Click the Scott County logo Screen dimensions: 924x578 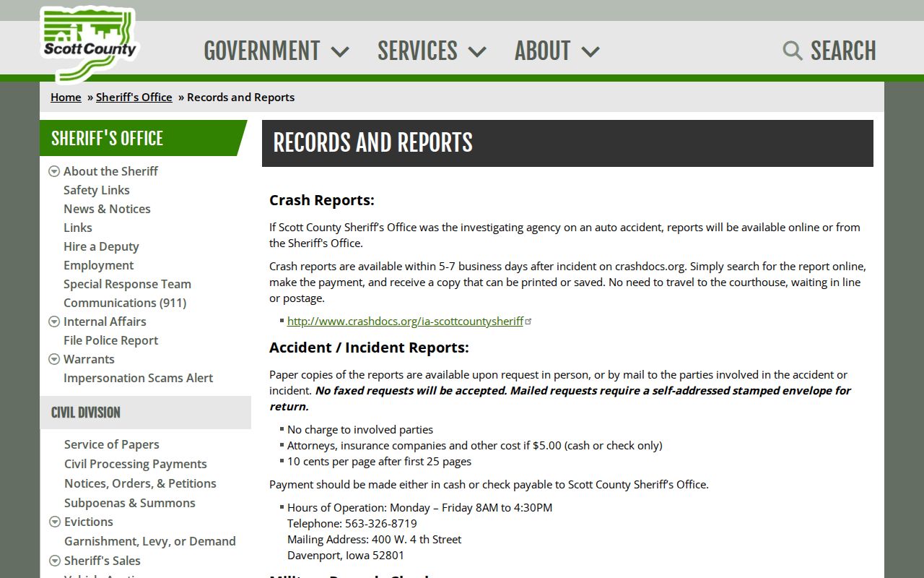[x=89, y=44]
